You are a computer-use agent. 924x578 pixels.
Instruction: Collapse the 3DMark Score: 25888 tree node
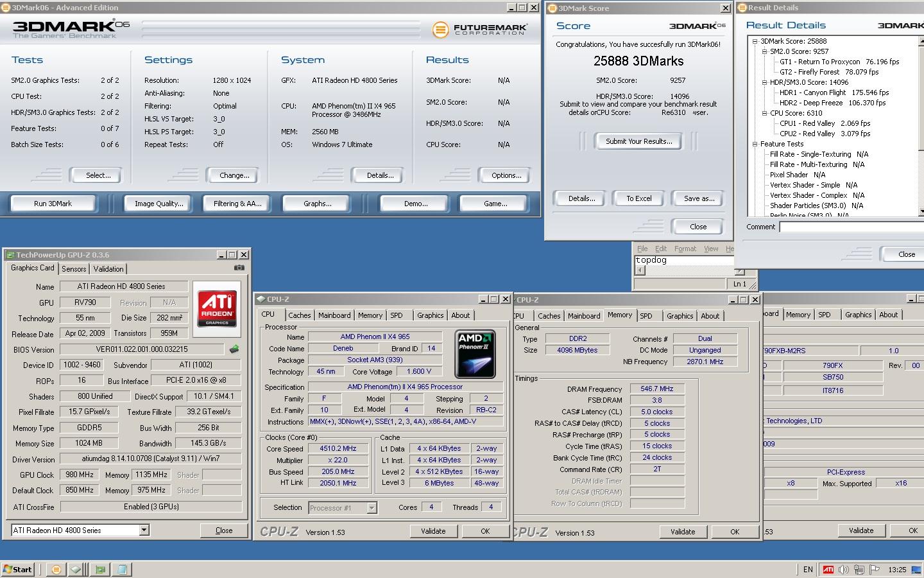pos(755,41)
